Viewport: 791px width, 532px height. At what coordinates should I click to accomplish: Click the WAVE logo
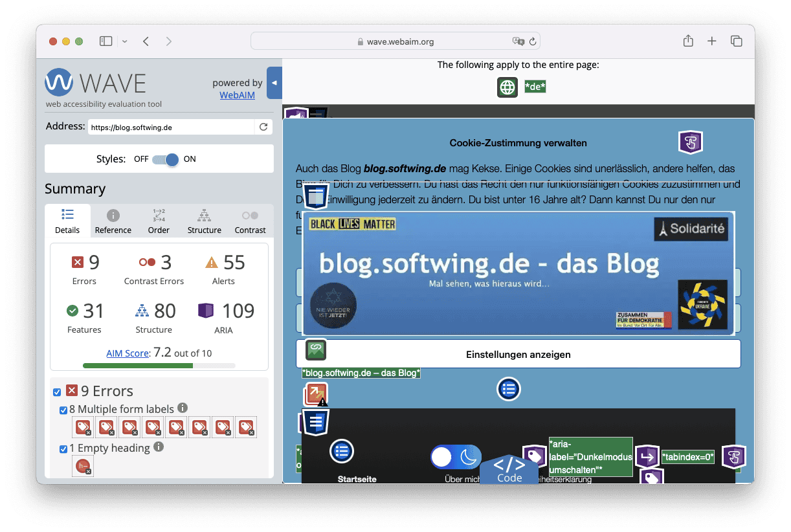tap(96, 83)
